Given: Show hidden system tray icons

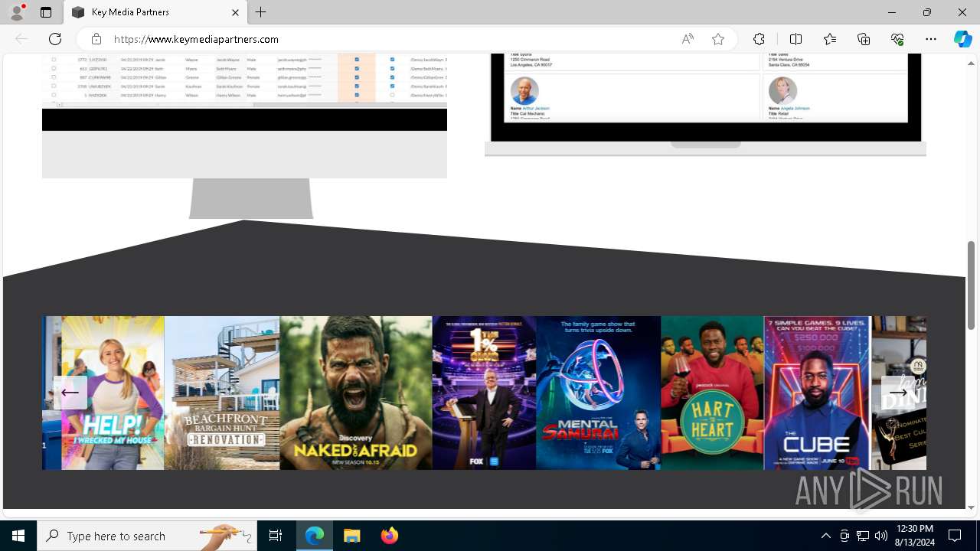Looking at the screenshot, I should (825, 536).
